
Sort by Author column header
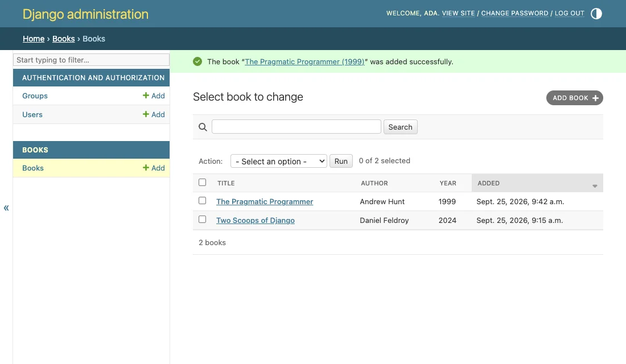(374, 183)
